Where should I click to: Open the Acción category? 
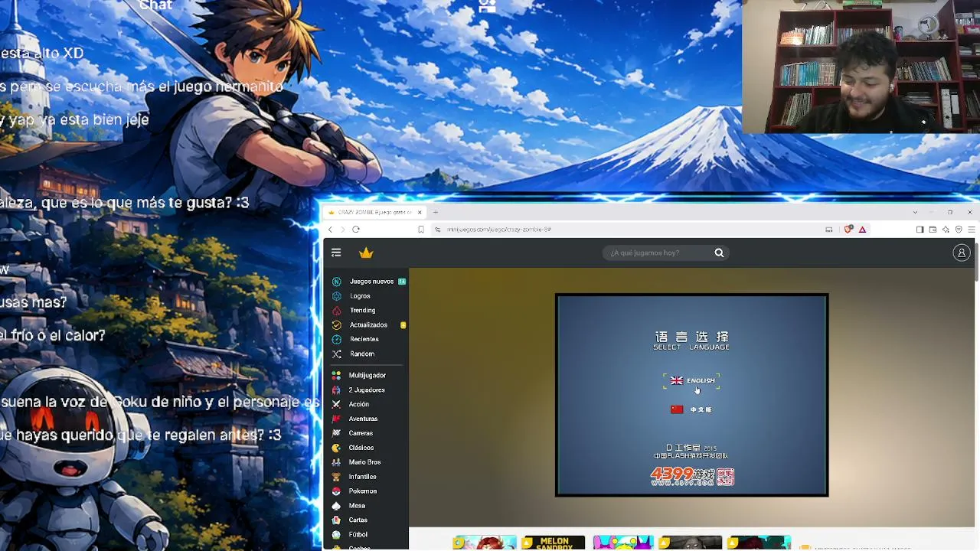(358, 404)
